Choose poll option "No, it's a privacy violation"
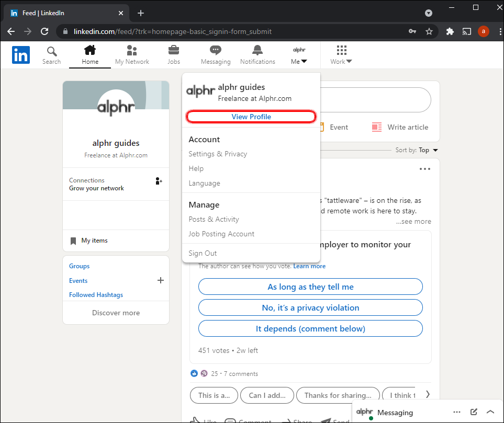Viewport: 504px width, 423px height. click(310, 308)
